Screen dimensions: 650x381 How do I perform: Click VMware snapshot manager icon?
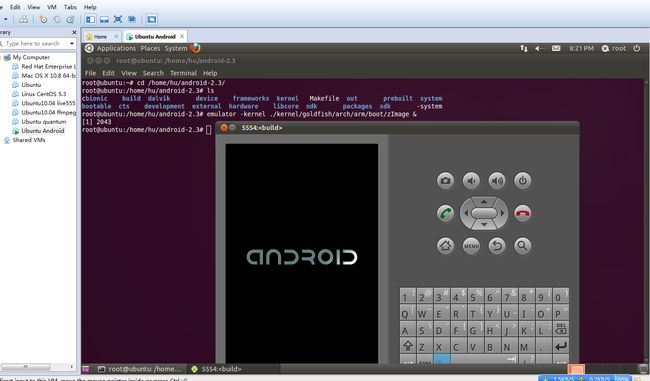[70, 19]
